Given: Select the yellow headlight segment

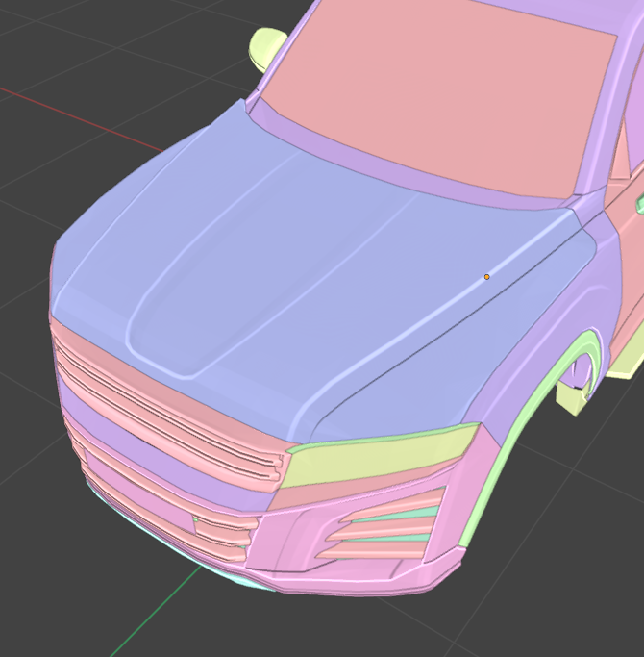Looking at the screenshot, I should 379,457.
